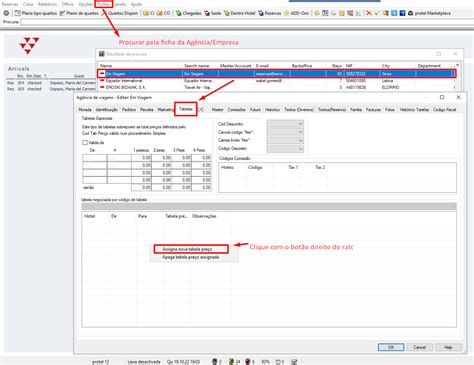Screen dimensions: 474x365
Task: Sort results by Name column header
Action: click(x=106, y=66)
